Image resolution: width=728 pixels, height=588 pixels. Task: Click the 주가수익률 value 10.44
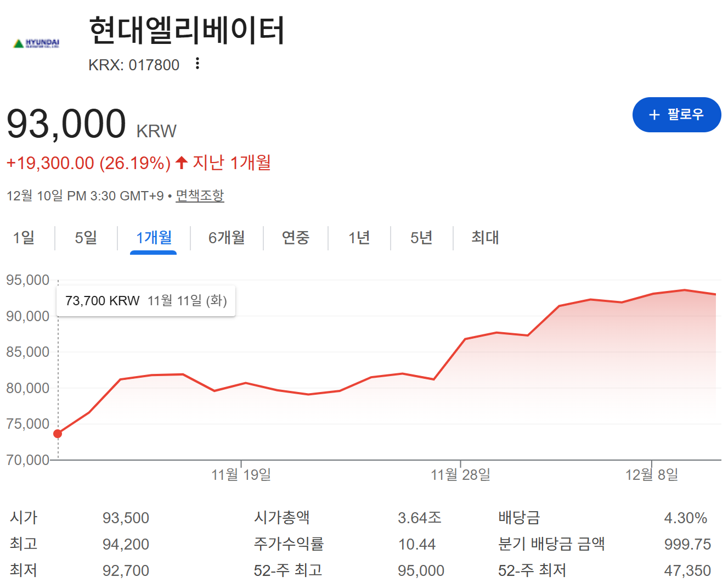click(x=416, y=544)
